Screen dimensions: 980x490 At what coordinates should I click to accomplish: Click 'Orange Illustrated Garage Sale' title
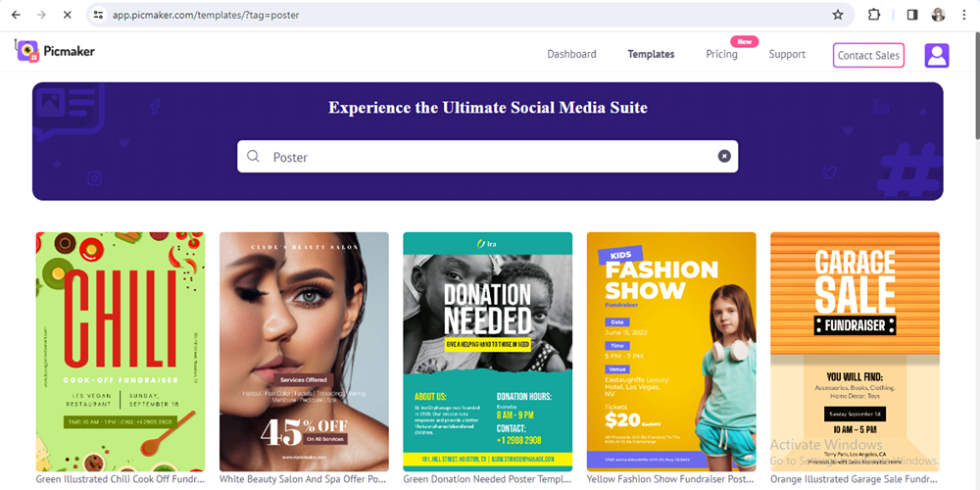pyautogui.click(x=855, y=479)
